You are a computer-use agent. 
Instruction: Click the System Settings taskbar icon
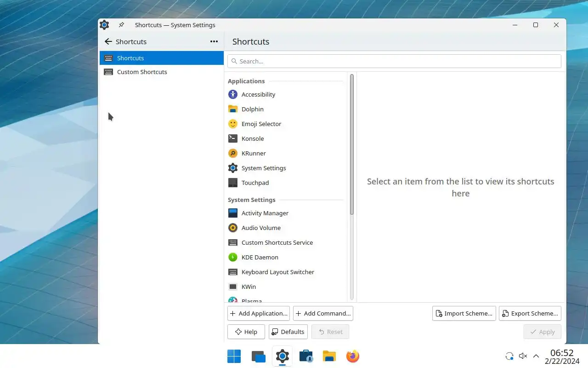[282, 356]
